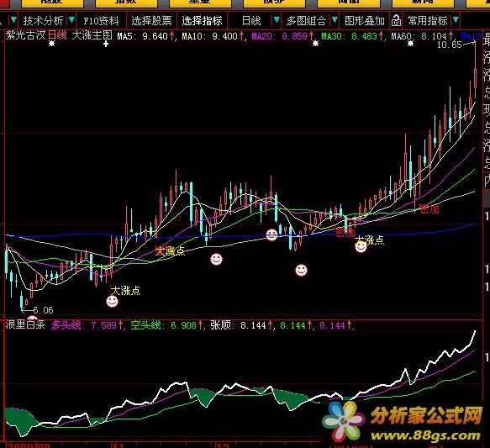Click the smiley marker sitting on the blue MA line
The width and height of the screenshot is (490, 448).
pos(271,235)
